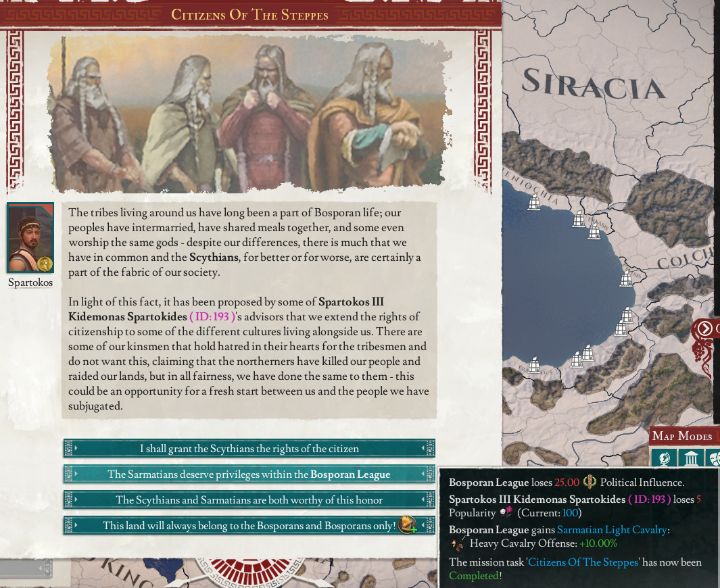This screenshot has height=588, width=720.
Task: Click the event illustration of four elders
Action: click(249, 114)
